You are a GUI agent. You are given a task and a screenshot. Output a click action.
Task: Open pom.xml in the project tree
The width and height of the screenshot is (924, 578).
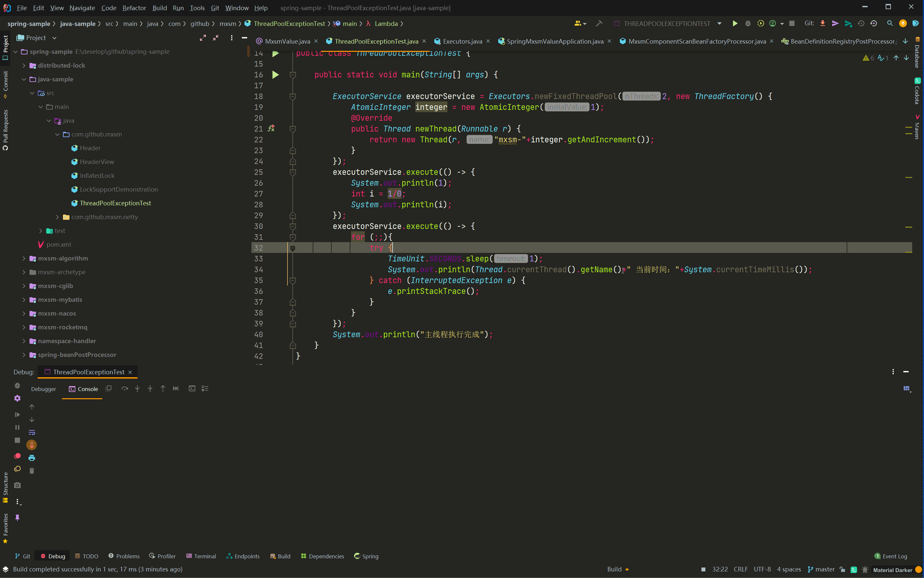pos(58,245)
